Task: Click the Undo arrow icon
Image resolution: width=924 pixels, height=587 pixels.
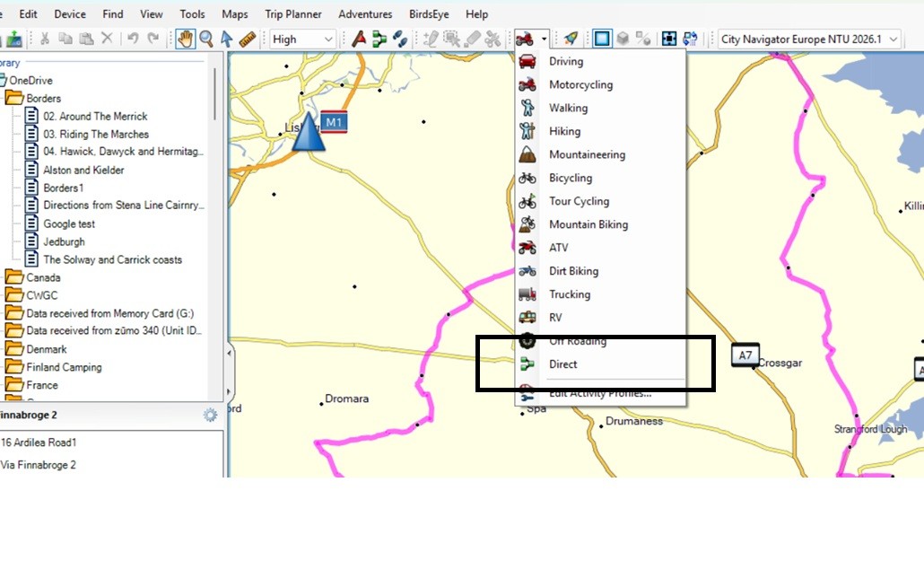Action: [133, 39]
